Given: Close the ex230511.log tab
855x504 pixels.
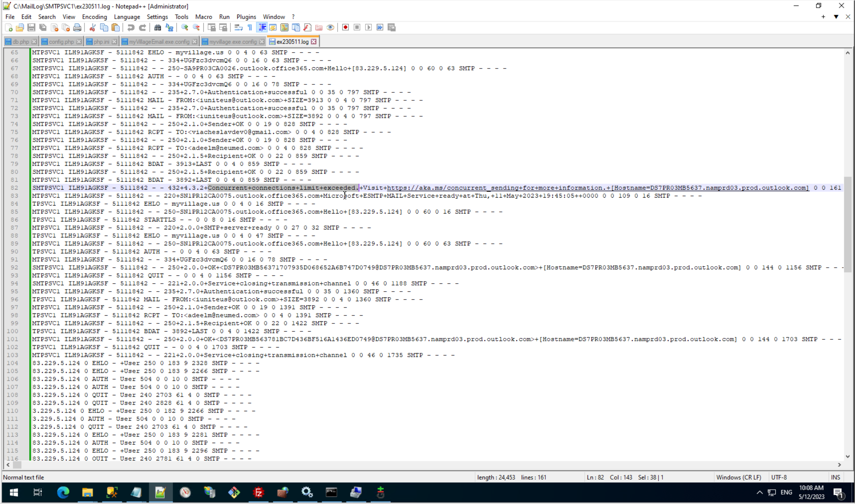Looking at the screenshot, I should [314, 42].
